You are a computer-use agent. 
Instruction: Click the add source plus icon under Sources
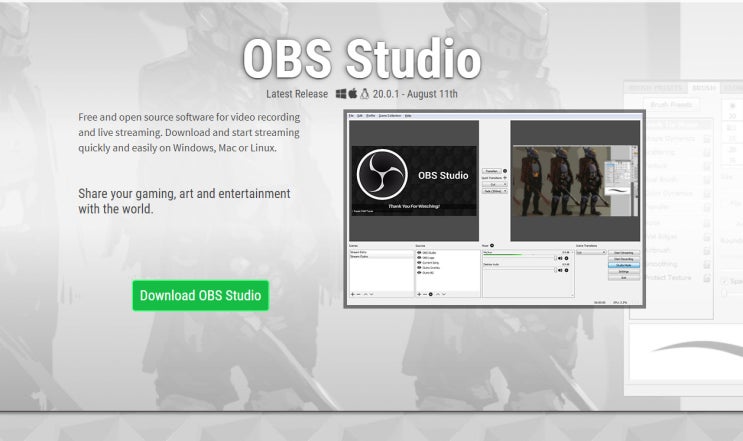[419, 294]
